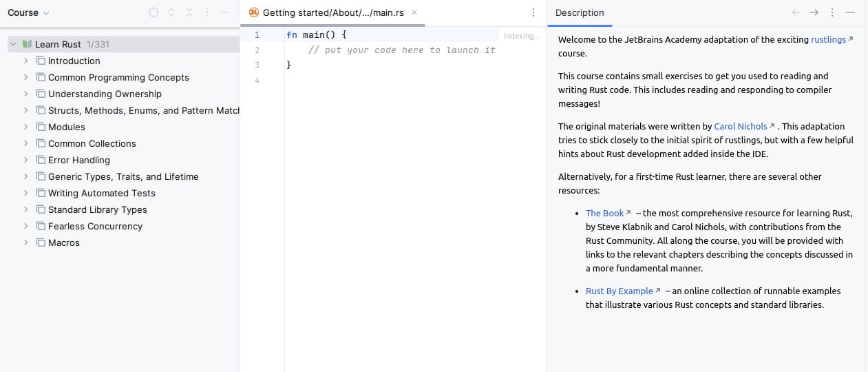This screenshot has height=372, width=868.
Task: Open Course panel options menu
Action: 207,12
